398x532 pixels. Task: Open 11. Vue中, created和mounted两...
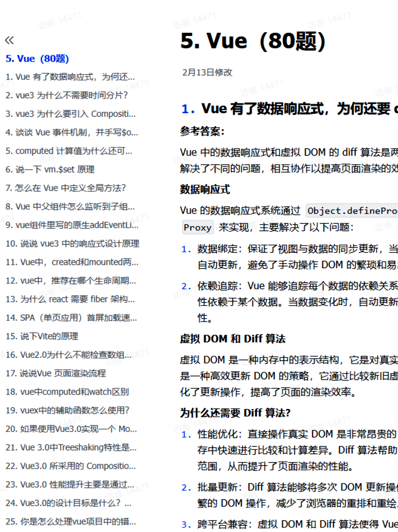click(72, 262)
